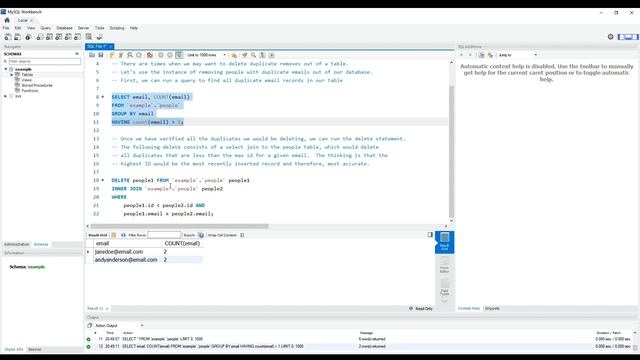
Task: Open the find panel with the magnifier icon
Action: [253, 55]
